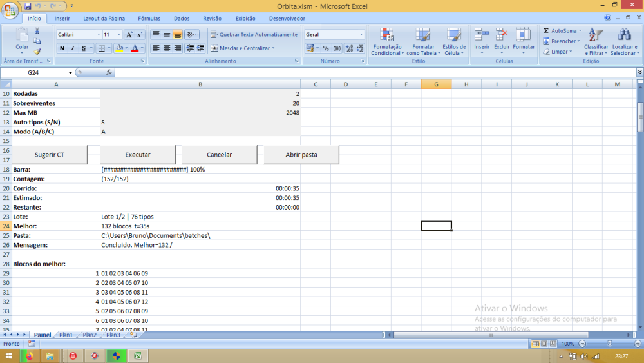Open the Plan2 sheet tab
The height and width of the screenshot is (363, 644).
tap(90, 335)
